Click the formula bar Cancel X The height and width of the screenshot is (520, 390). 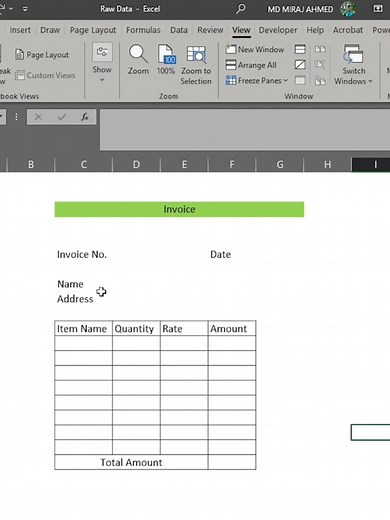click(x=38, y=117)
